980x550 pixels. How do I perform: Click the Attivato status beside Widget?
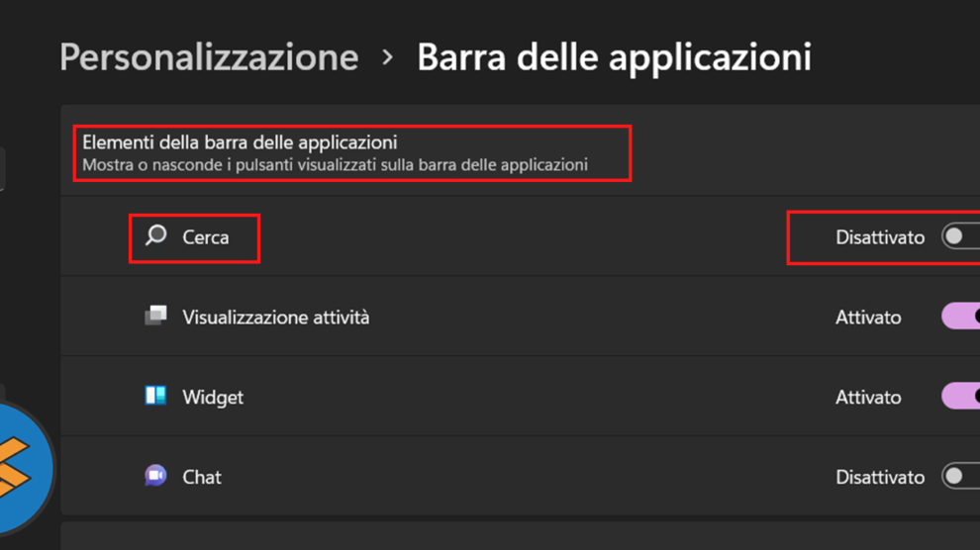pyautogui.click(x=868, y=397)
